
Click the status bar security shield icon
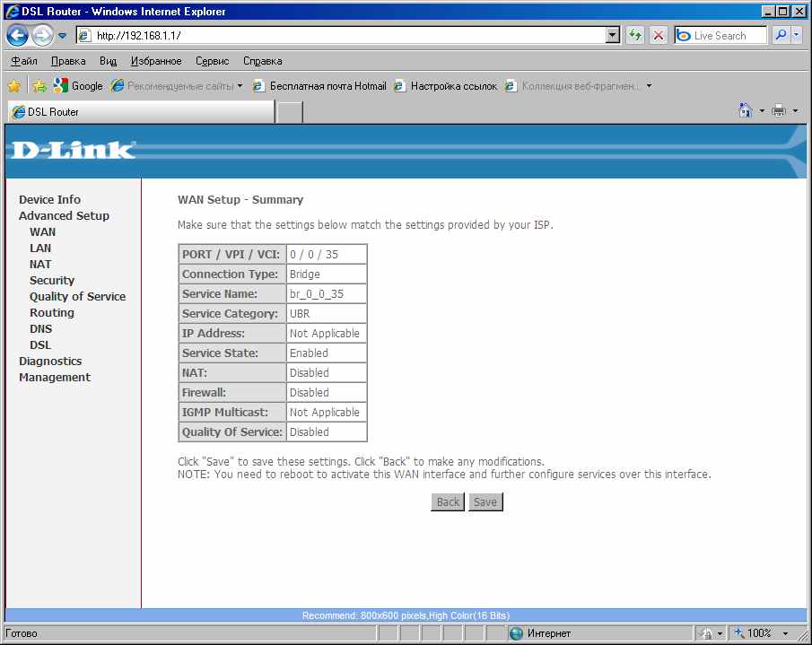(x=706, y=633)
